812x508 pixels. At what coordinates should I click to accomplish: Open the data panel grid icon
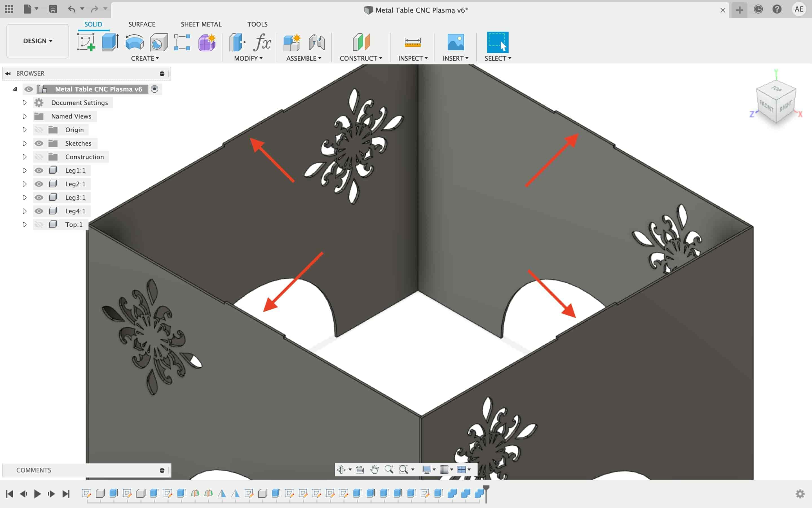9,9
